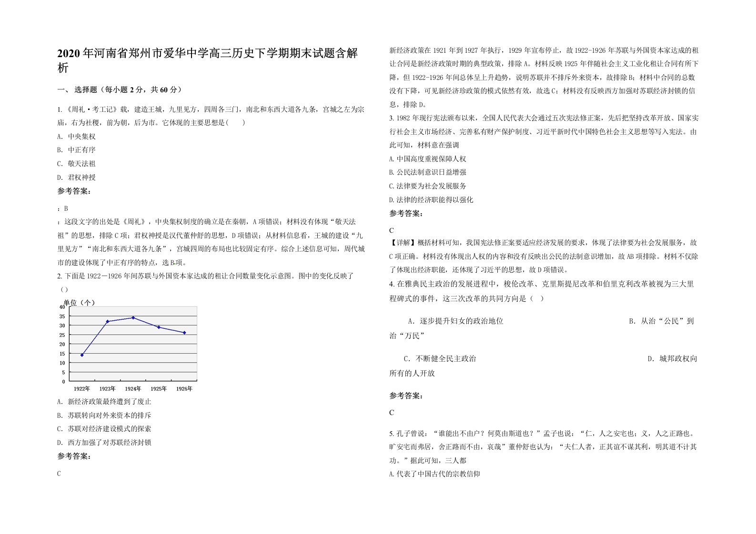This screenshot has width=756, height=534.
Task: Click '参考答案：' label under question 3
Action: coord(406,214)
